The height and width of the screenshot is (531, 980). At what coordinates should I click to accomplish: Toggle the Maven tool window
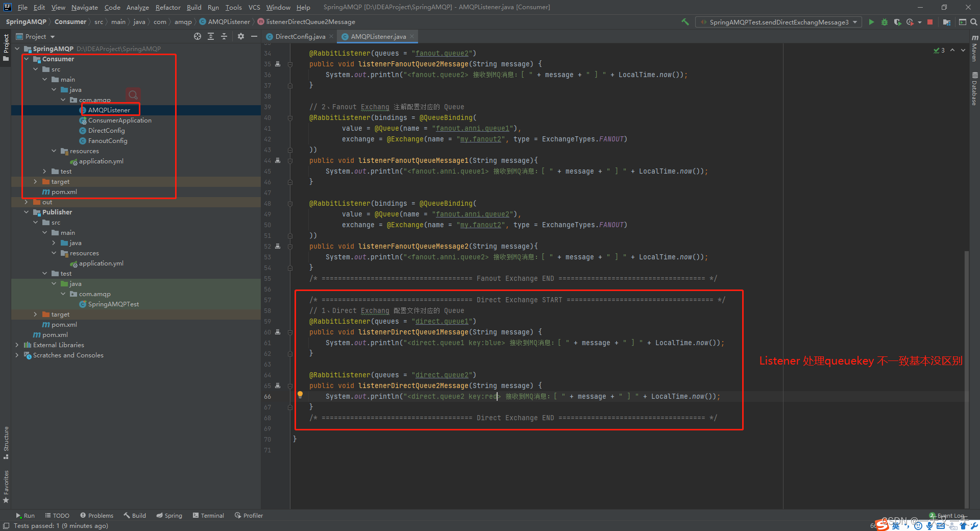(x=974, y=49)
